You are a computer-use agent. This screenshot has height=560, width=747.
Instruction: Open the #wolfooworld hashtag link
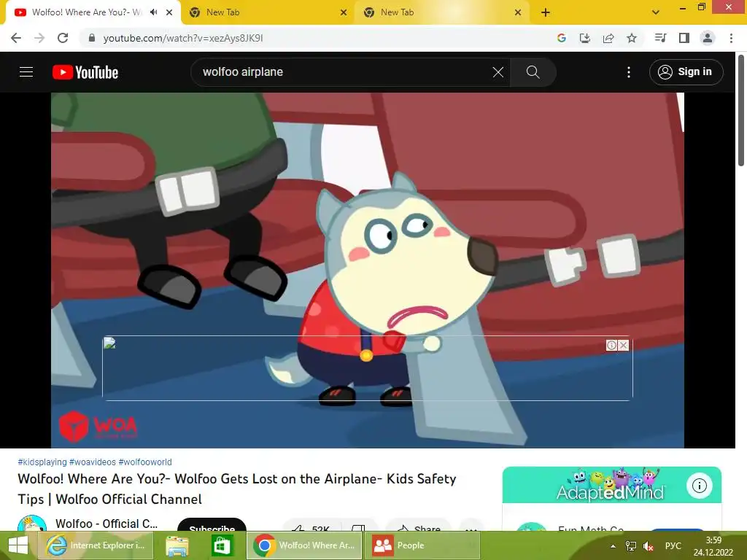[x=145, y=462]
